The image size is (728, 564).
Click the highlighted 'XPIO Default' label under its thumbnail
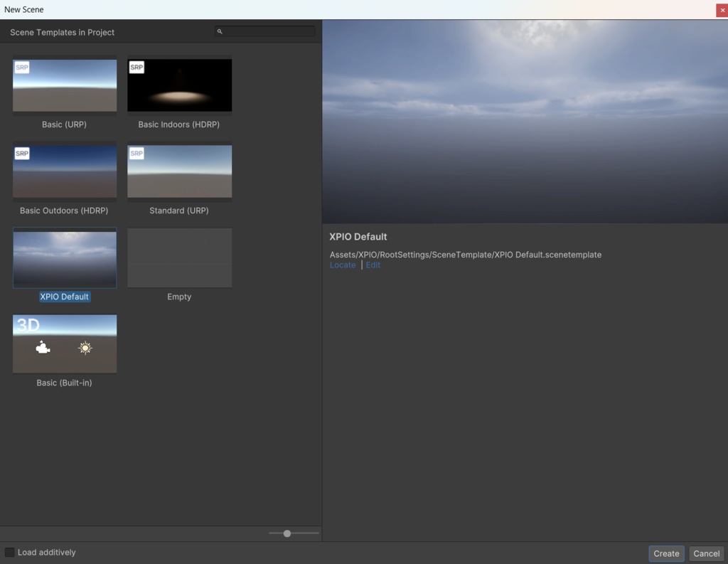pyautogui.click(x=65, y=297)
